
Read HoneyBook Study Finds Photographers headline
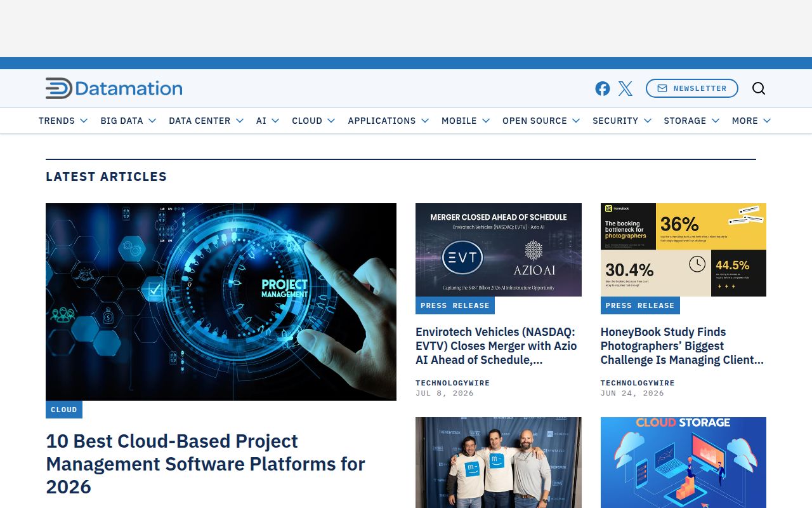[x=683, y=346]
